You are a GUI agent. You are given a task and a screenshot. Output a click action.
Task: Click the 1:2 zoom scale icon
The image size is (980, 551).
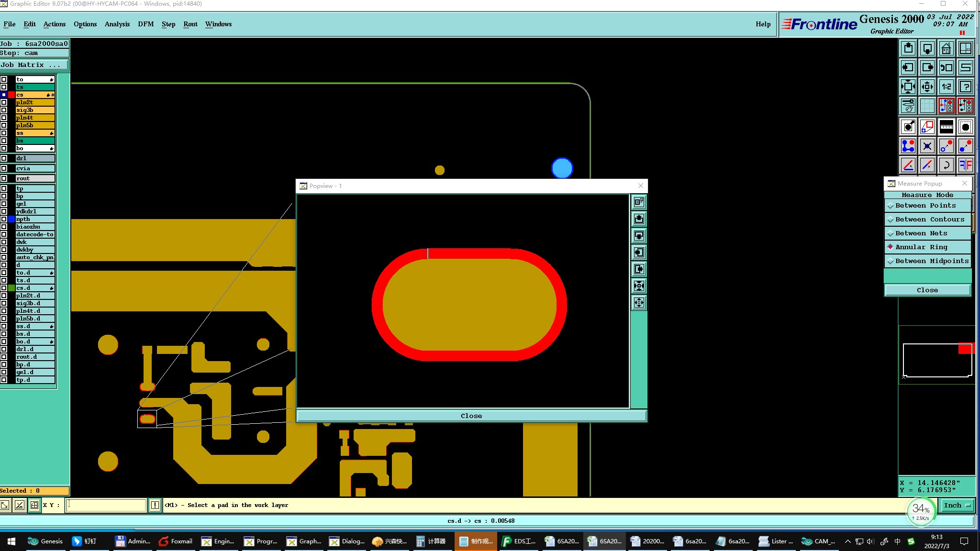pos(947,87)
